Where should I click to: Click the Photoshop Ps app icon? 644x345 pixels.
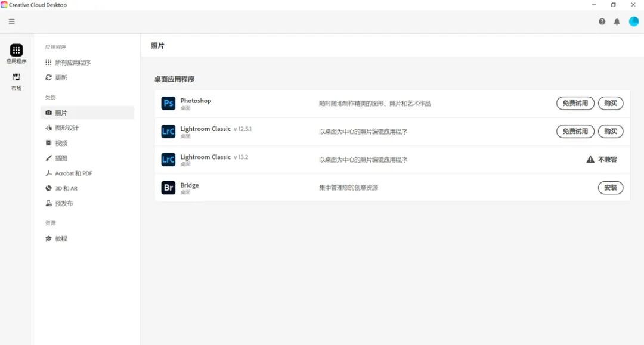(168, 103)
